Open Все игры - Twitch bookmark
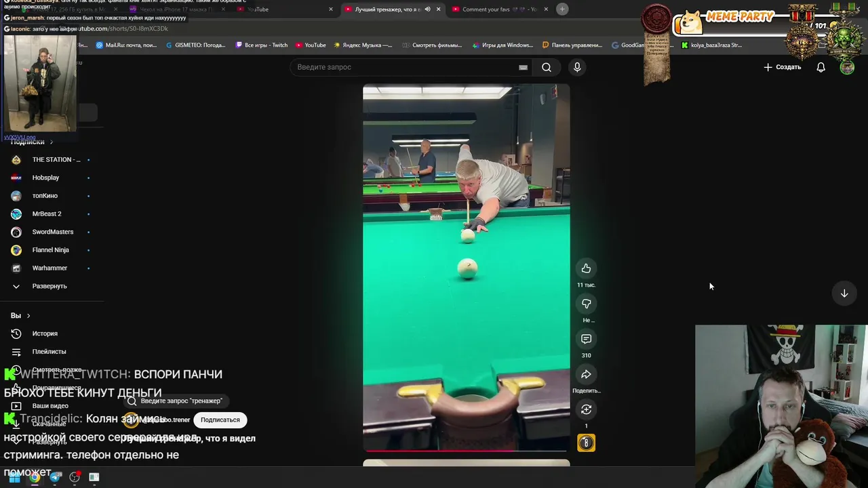The width and height of the screenshot is (868, 488). 261,45
